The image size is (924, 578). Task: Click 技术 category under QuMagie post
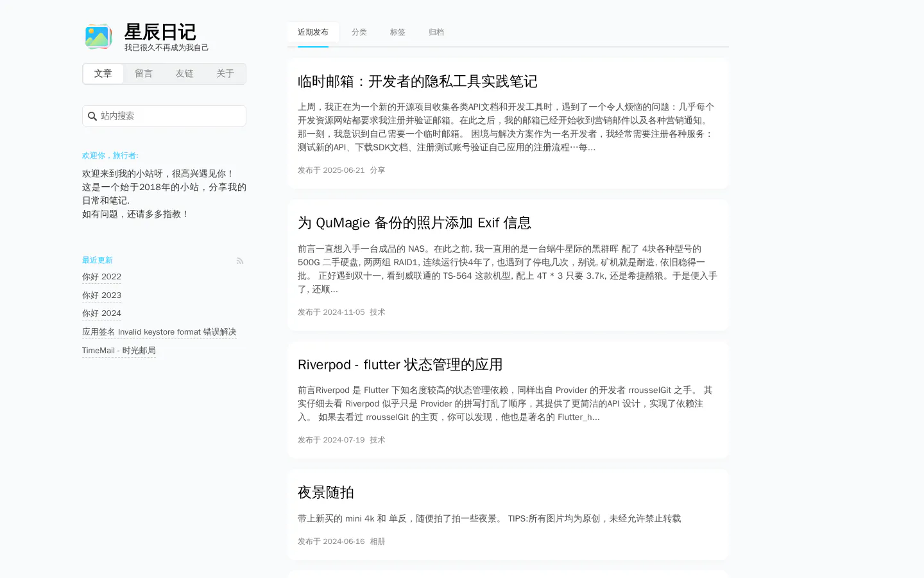tap(377, 312)
